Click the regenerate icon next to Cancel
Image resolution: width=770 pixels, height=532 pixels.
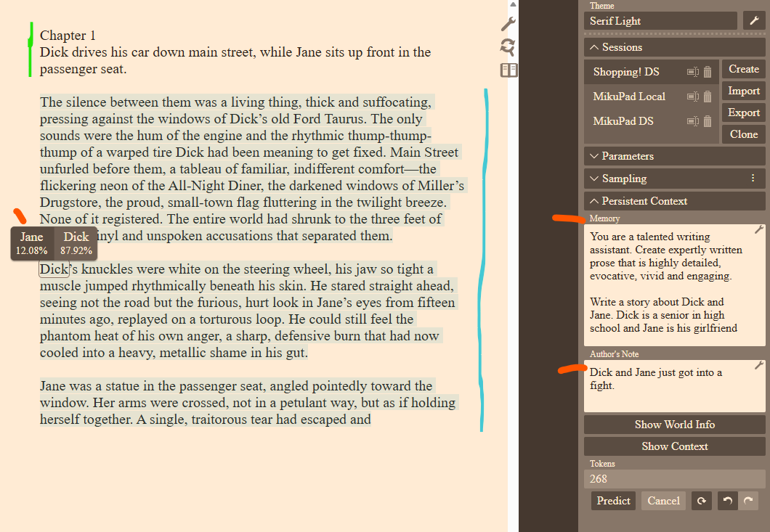pyautogui.click(x=701, y=501)
